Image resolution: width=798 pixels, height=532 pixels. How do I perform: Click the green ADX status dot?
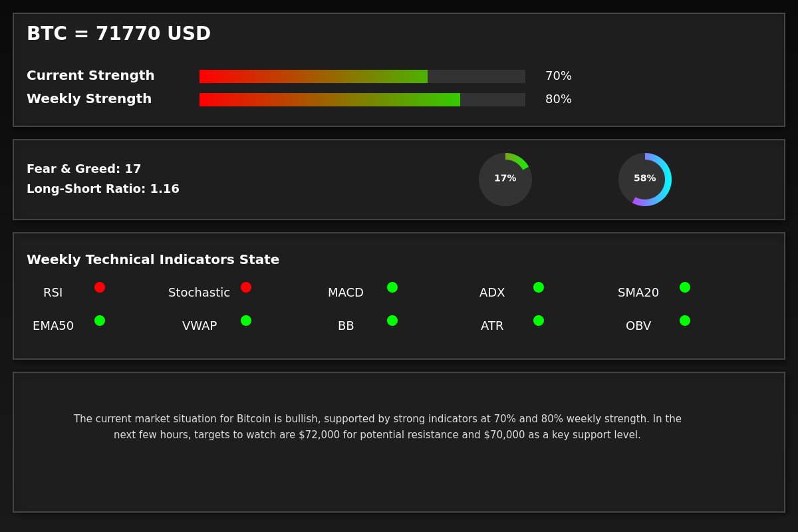click(539, 287)
